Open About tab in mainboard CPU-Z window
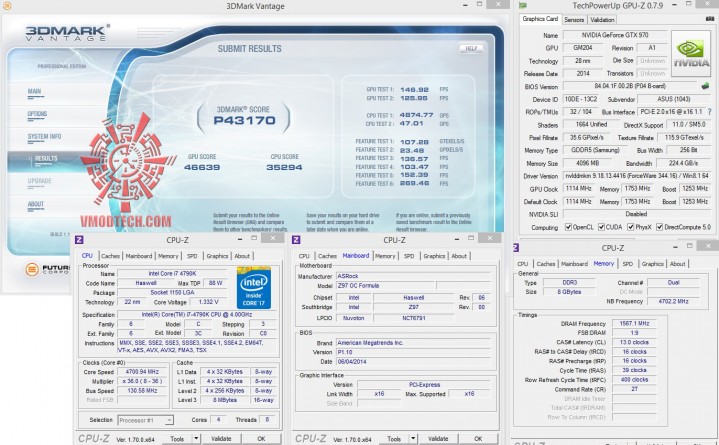 tap(459, 256)
